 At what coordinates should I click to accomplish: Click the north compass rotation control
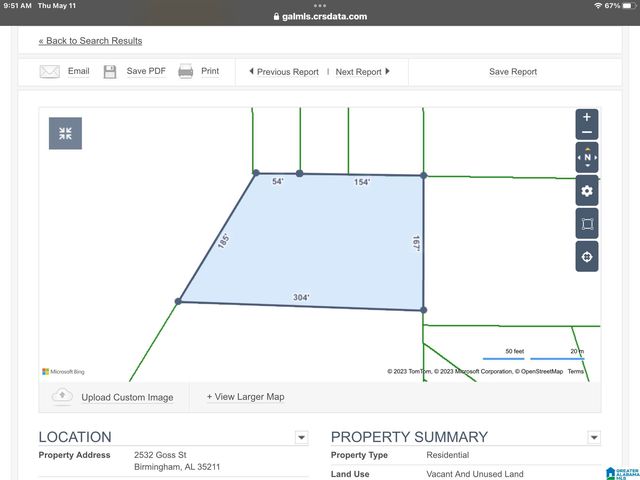tap(587, 158)
